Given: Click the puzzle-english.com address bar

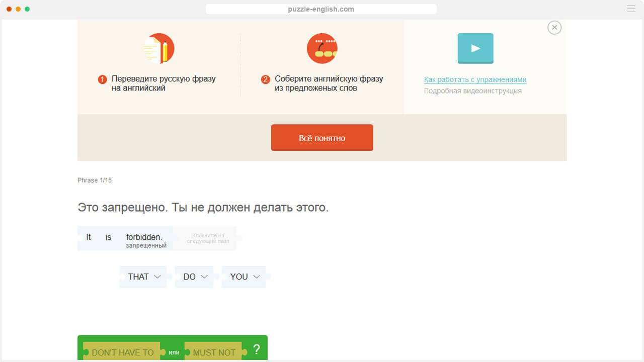Looking at the screenshot, I should click(x=321, y=9).
